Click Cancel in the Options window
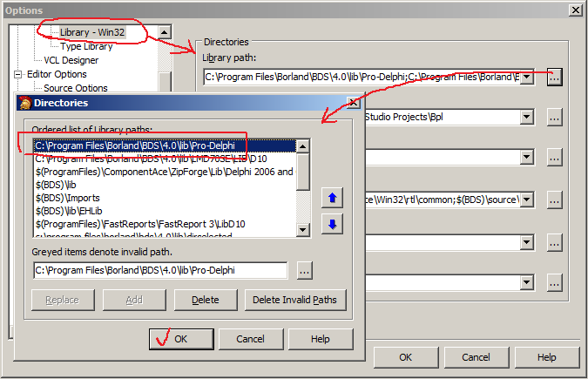This screenshot has width=588, height=379. click(x=476, y=357)
